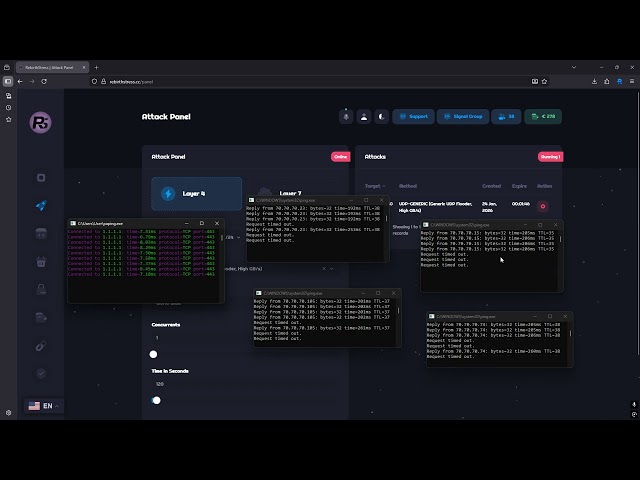
Task: Open the user profile icon in page header
Action: (x=364, y=117)
